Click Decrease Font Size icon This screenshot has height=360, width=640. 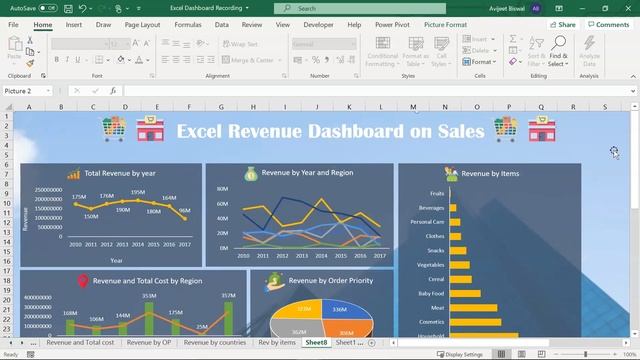tap(147, 43)
